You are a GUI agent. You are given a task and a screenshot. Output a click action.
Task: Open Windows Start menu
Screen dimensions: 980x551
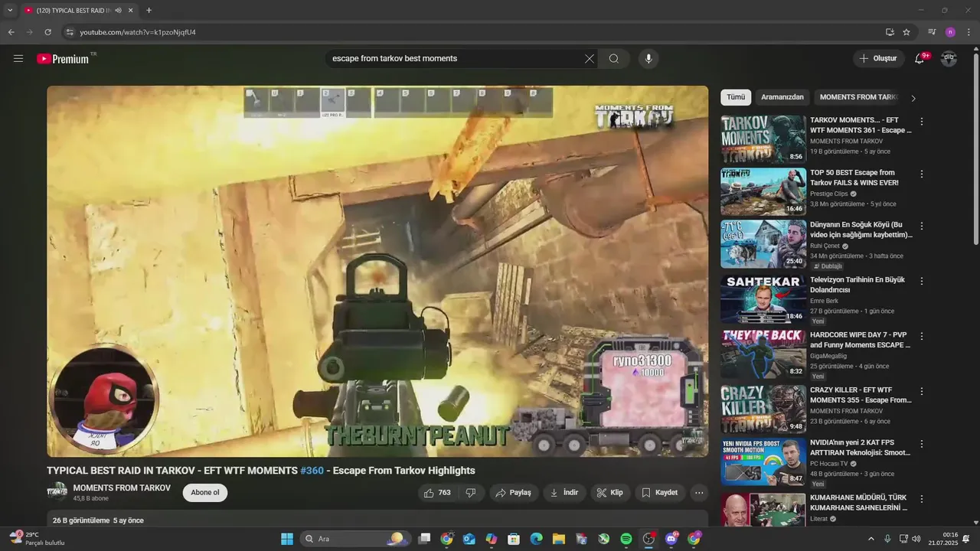click(x=287, y=539)
